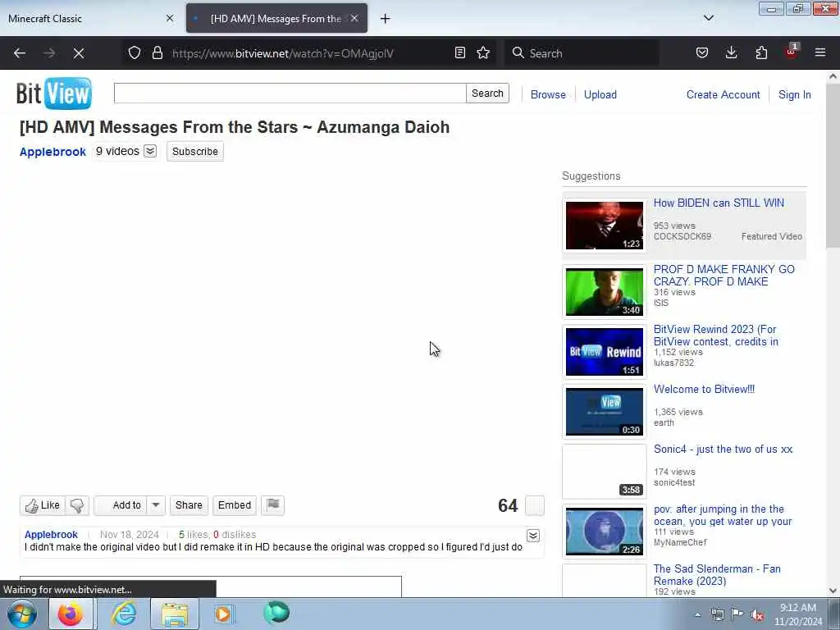Subscribe to the Applebrook channel
840x630 pixels.
tap(195, 152)
